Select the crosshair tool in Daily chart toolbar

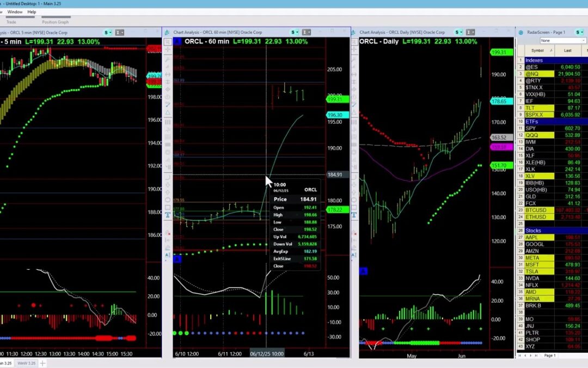[x=354, y=50]
